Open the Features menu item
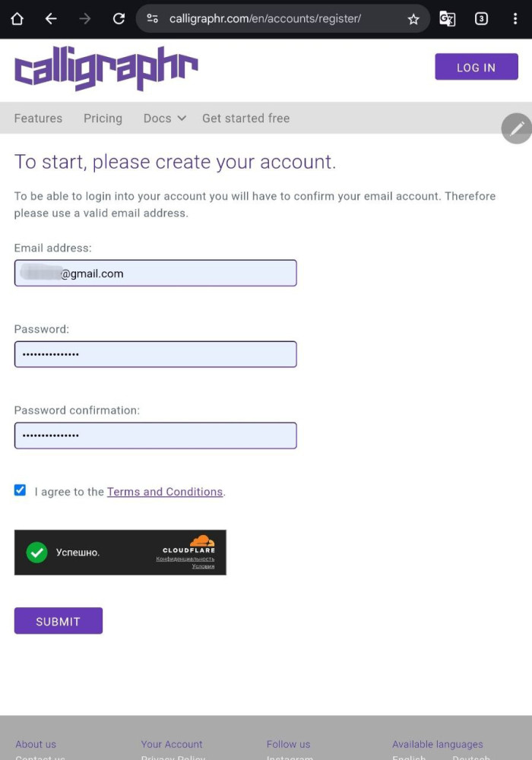Image resolution: width=532 pixels, height=760 pixels. pos(38,119)
